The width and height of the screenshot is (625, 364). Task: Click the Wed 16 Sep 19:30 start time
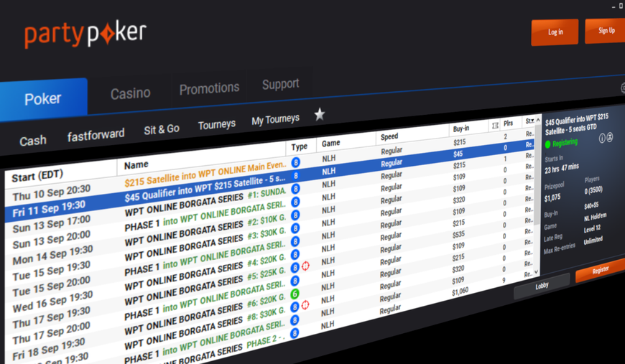[52, 301]
